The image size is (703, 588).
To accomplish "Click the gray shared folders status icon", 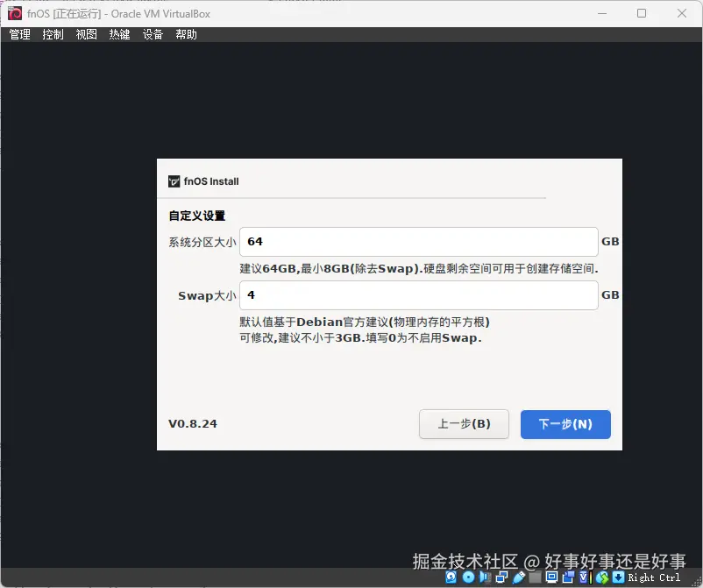I will (535, 577).
